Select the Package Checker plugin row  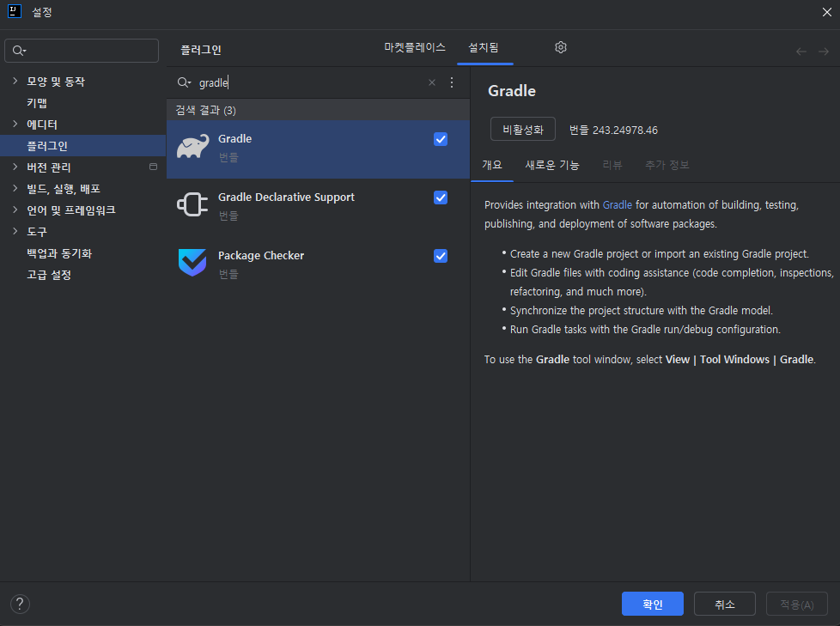coord(318,266)
